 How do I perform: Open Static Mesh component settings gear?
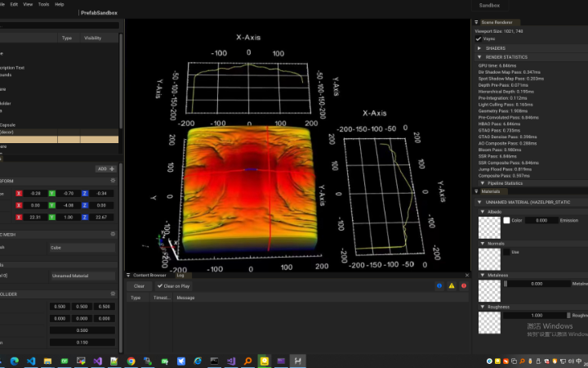point(113,234)
